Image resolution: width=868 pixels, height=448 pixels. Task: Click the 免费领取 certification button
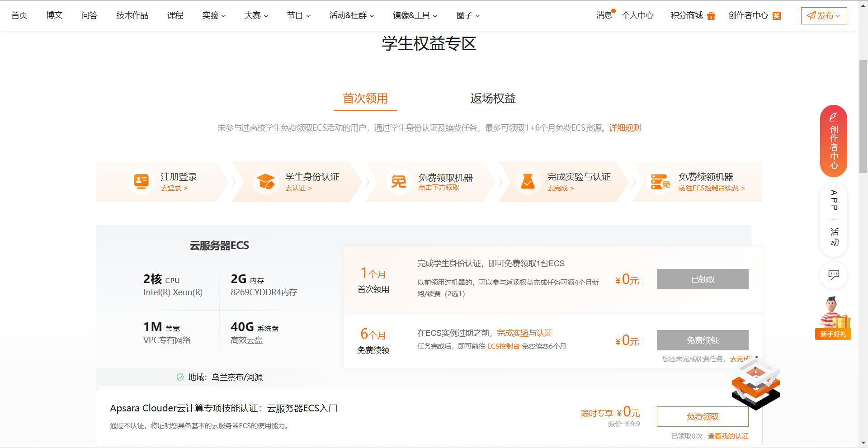[x=703, y=416]
